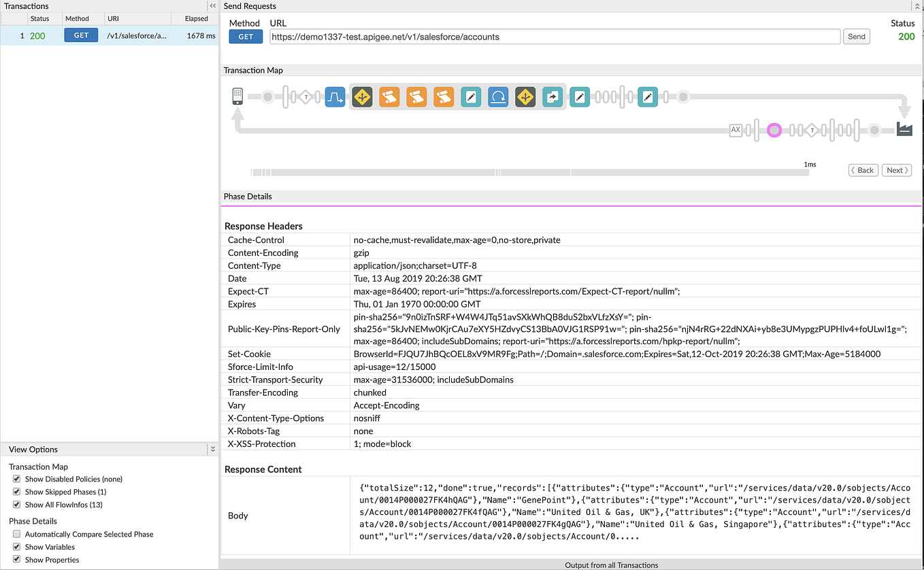Click the yellow diamond Key Value Map policy icon
The height and width of the screenshot is (570, 924).
(x=362, y=97)
